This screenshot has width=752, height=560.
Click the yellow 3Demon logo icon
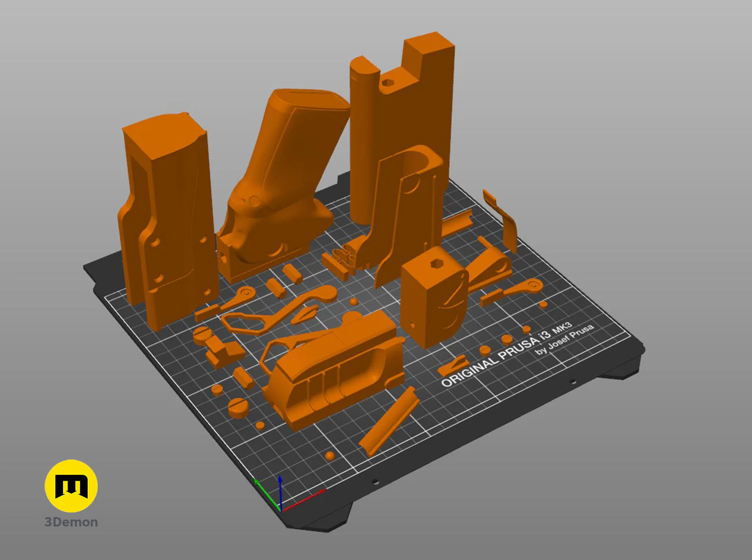[x=71, y=486]
